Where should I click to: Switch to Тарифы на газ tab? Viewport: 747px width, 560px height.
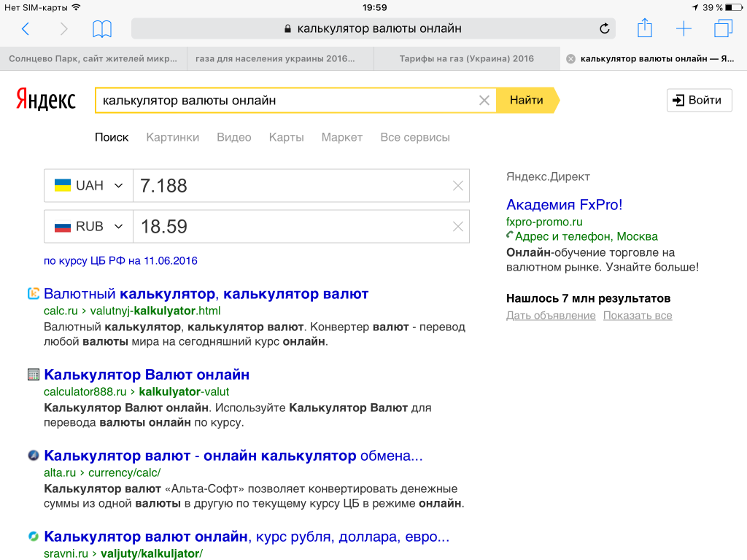[x=467, y=59]
